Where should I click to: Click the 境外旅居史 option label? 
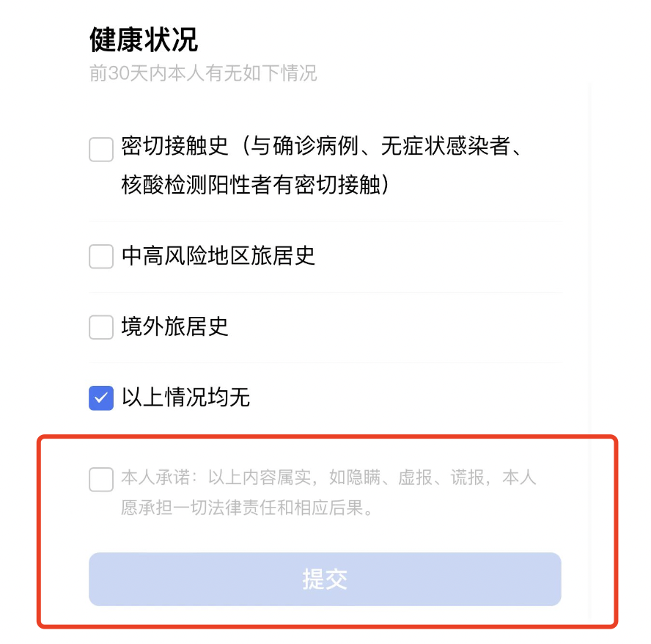pos(175,327)
